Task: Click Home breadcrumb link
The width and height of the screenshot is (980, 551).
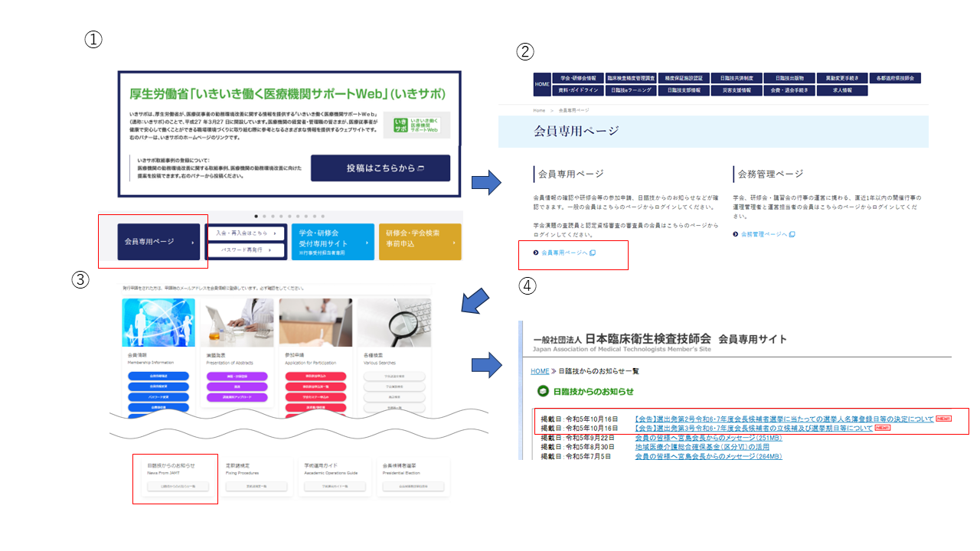Action: (x=539, y=110)
